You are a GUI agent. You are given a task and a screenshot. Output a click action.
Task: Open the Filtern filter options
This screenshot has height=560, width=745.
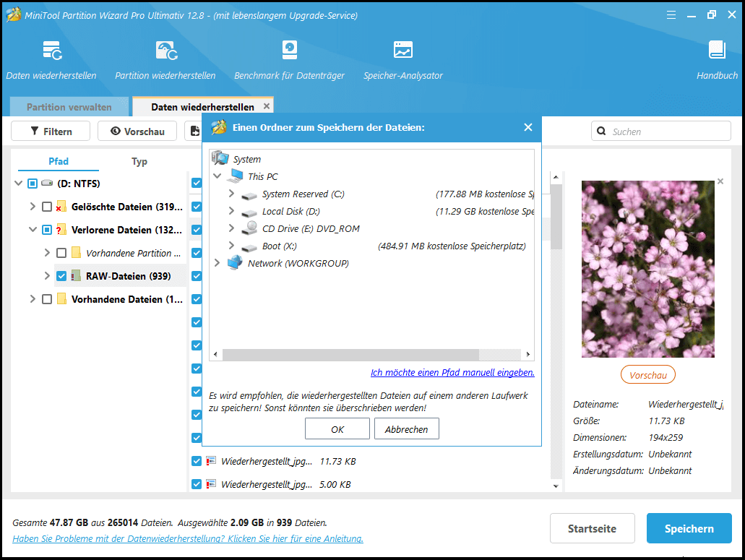(51, 131)
